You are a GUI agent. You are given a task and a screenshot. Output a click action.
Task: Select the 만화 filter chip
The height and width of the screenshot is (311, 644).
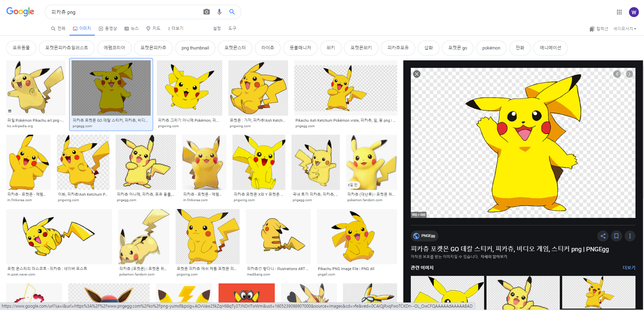coord(520,48)
